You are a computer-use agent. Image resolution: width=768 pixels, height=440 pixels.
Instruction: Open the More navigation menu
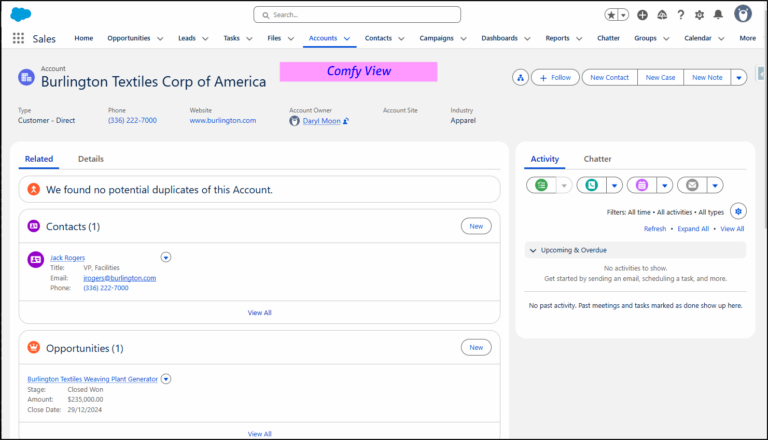[x=747, y=38]
